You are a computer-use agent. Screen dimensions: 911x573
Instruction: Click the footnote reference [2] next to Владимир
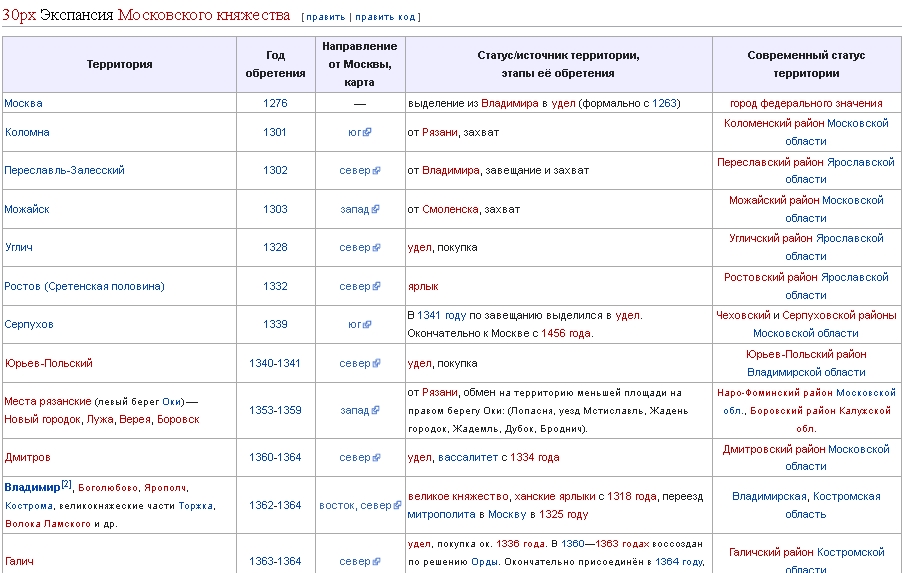coord(66,484)
